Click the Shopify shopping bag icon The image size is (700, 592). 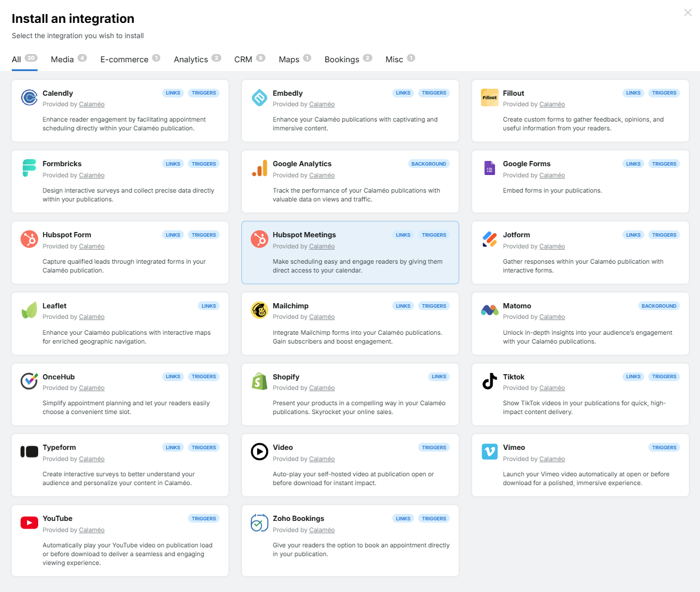(x=260, y=381)
